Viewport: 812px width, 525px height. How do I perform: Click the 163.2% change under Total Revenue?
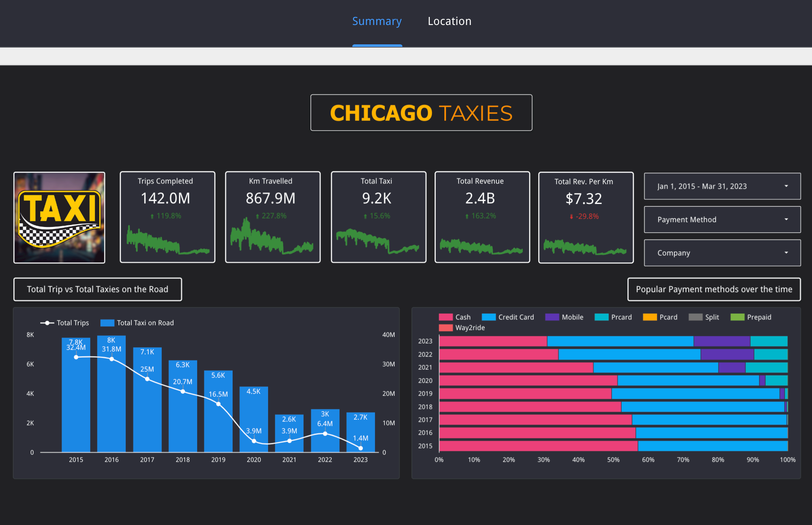[x=481, y=216]
